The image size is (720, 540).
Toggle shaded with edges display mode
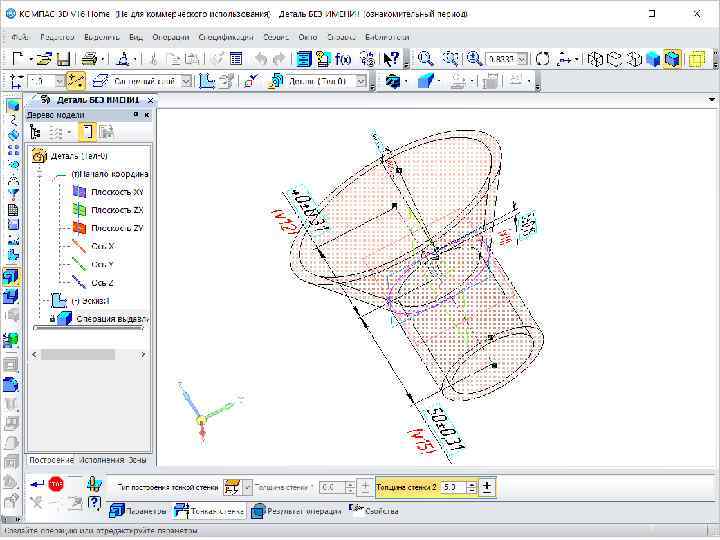(671, 59)
